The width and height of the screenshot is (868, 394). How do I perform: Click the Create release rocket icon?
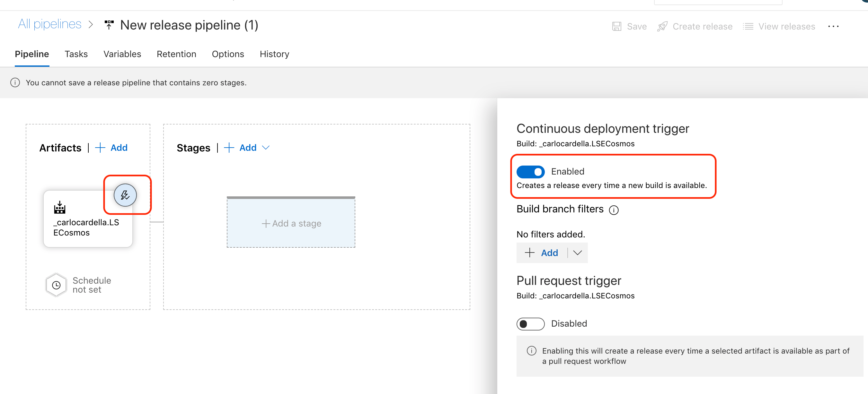click(x=662, y=26)
